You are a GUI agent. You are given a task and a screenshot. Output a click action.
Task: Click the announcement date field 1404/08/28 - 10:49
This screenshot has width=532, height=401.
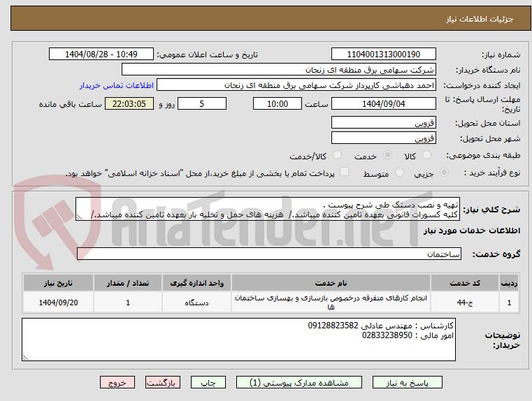click(x=101, y=54)
